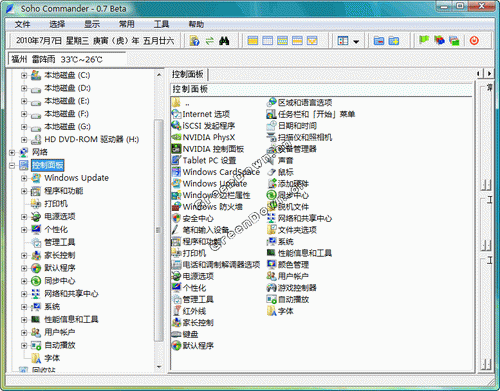500x391 pixels.
Task: Click the green swap arrows toolbar icon
Action: (210, 41)
